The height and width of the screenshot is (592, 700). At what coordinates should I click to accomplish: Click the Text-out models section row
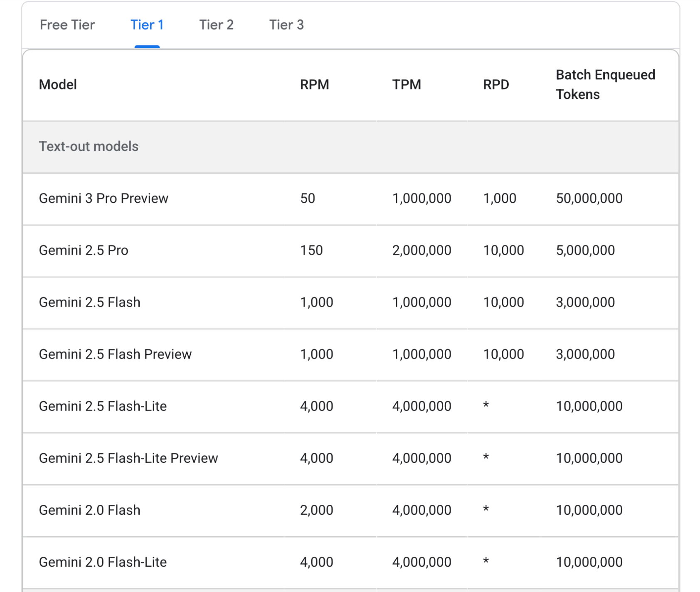[89, 147]
